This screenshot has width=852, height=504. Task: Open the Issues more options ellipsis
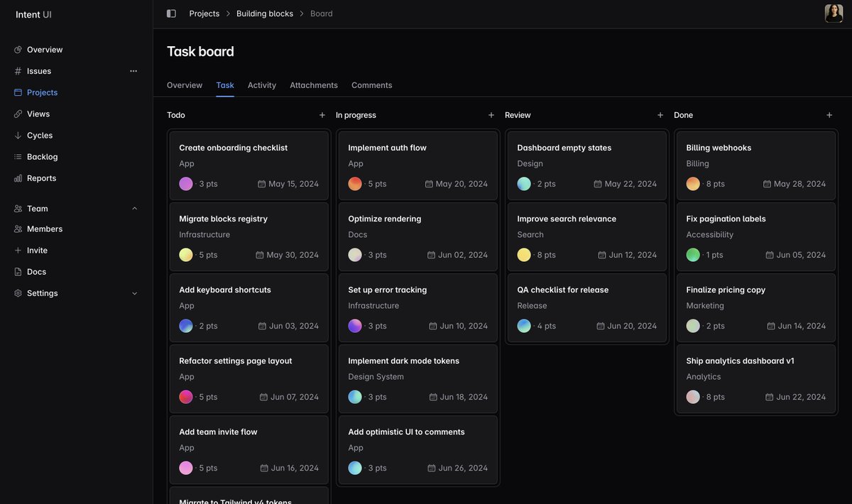[133, 71]
